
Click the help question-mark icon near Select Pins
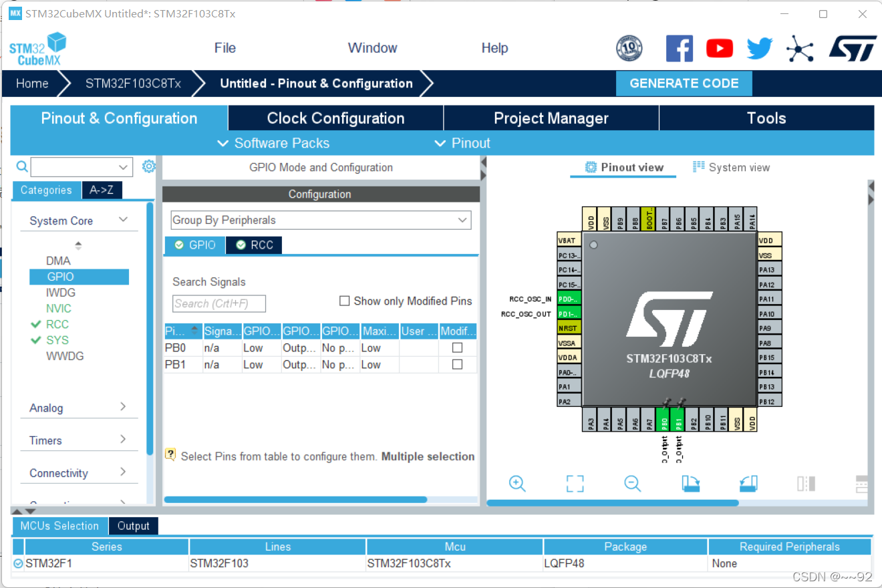[x=170, y=455]
